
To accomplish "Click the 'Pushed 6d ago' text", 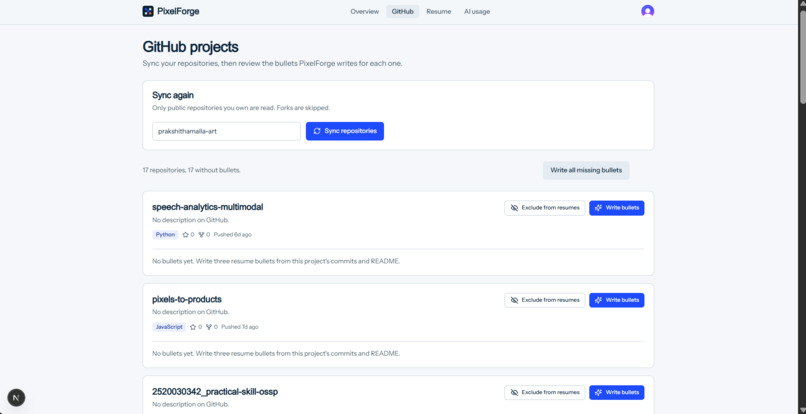I will tap(232, 235).
